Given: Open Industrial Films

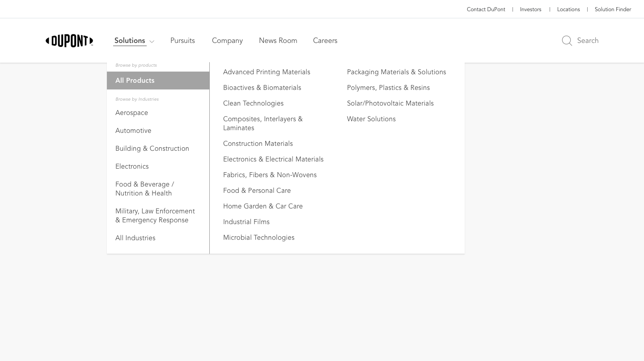Looking at the screenshot, I should (x=246, y=222).
